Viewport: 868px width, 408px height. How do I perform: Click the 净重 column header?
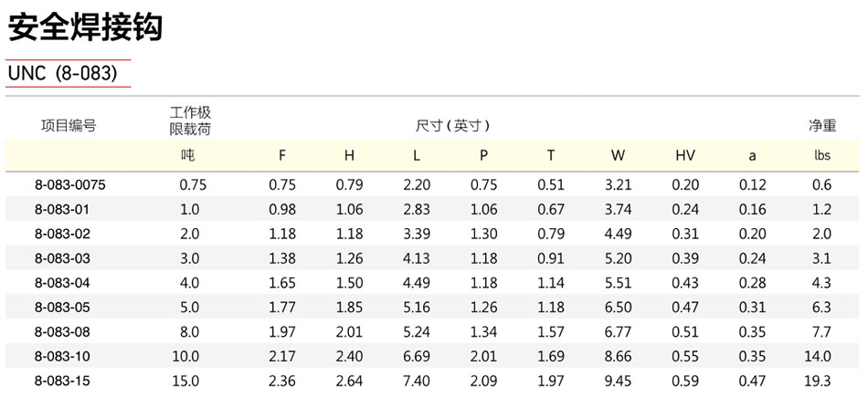[x=822, y=126]
